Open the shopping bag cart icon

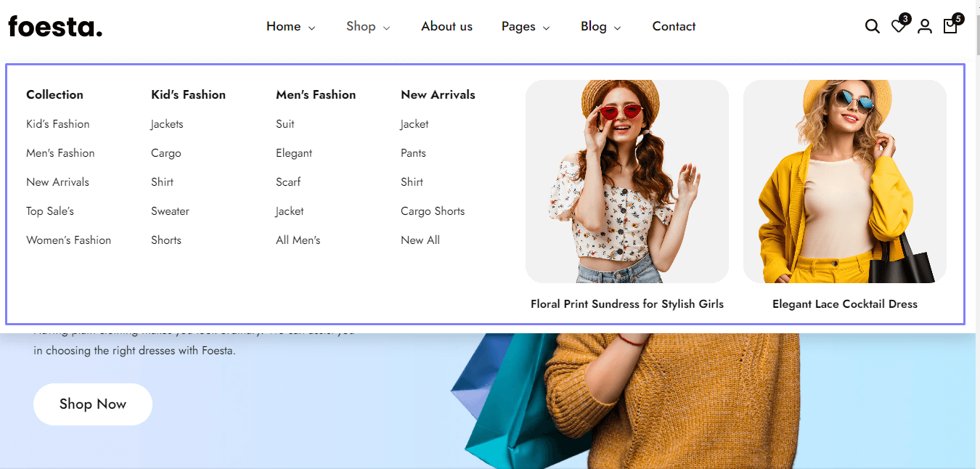950,27
